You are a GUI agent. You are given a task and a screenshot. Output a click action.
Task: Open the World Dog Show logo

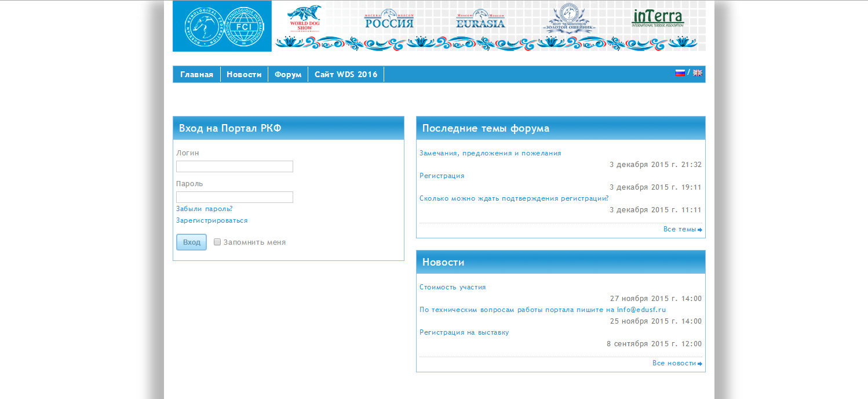click(304, 19)
